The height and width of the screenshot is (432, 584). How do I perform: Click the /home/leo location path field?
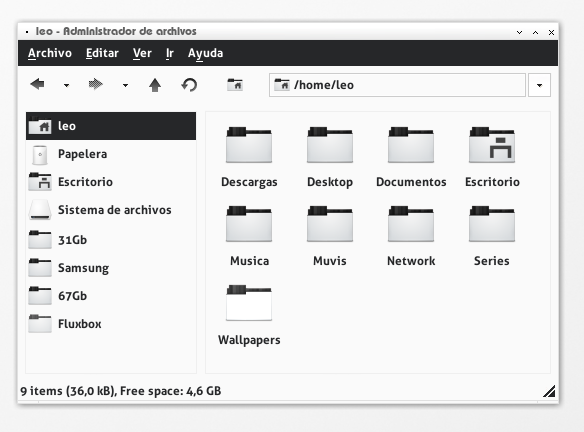pyautogui.click(x=397, y=85)
